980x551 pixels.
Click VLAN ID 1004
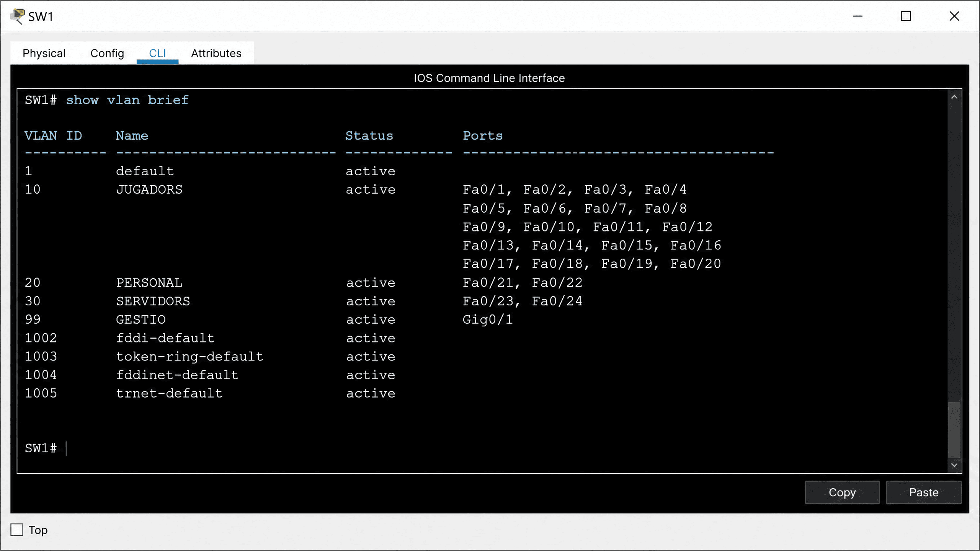(x=41, y=375)
